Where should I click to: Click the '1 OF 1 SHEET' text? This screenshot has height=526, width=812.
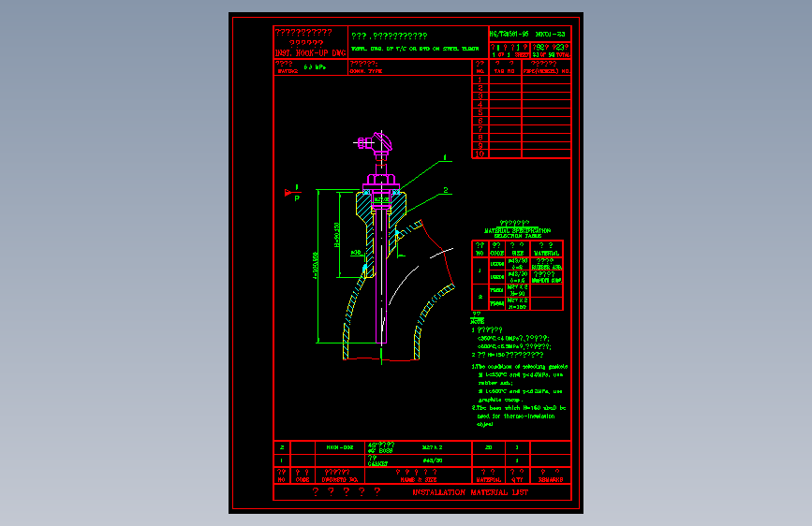tap(510, 55)
